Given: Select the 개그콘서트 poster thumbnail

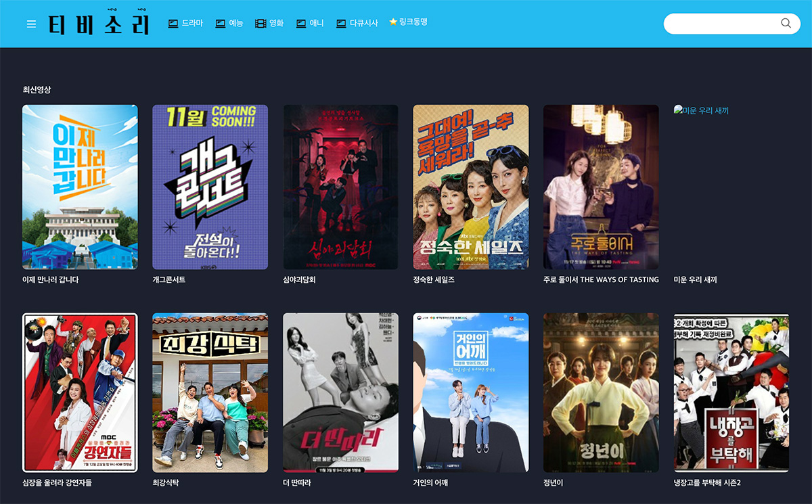Looking at the screenshot, I should (210, 187).
